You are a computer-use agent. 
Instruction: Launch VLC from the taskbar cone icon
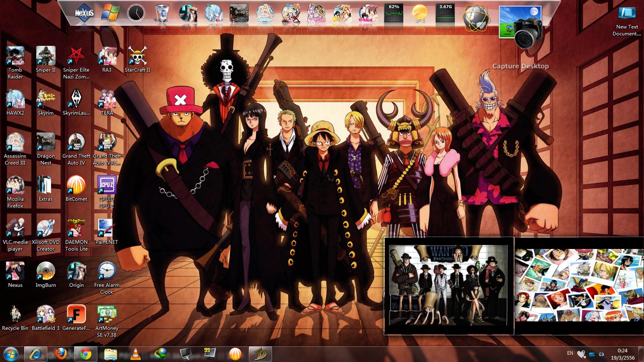coord(136,354)
